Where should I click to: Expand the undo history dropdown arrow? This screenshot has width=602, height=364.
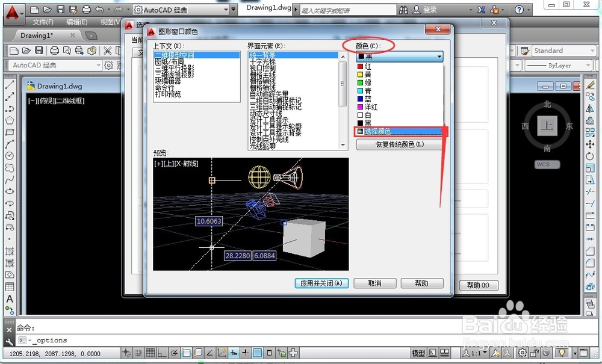point(109,10)
